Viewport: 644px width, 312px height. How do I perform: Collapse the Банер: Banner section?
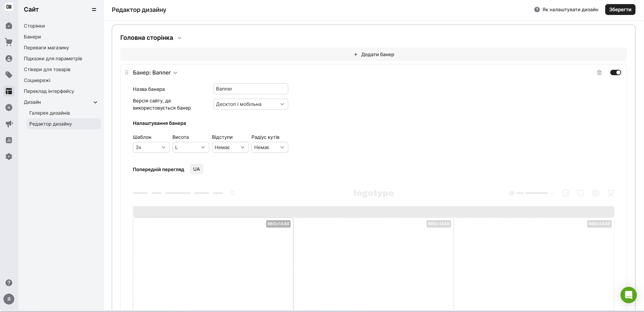point(175,73)
